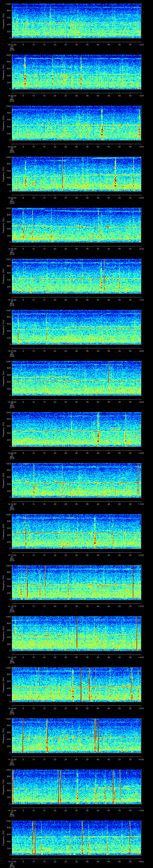Screen dimensions: 153x868
Task: Click the 14:07:00 start time label
Action: tap(12, 351)
